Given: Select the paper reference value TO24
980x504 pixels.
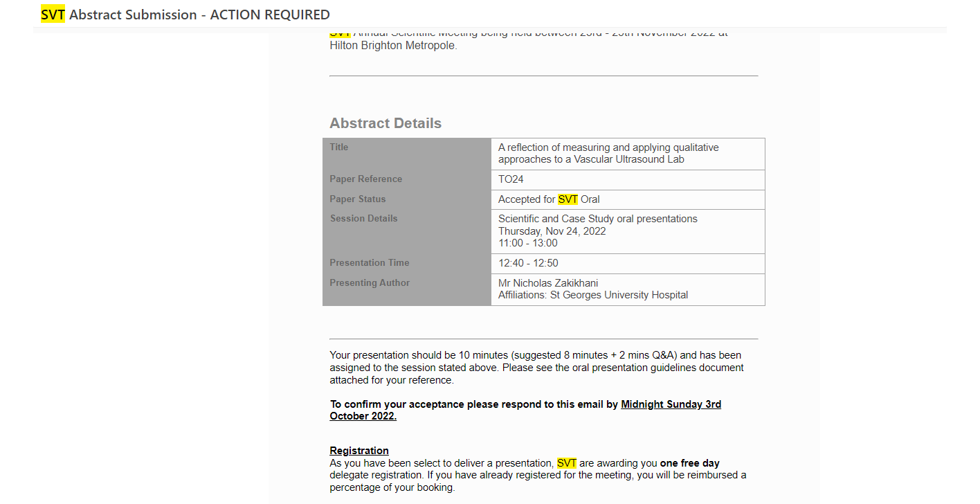Looking at the screenshot, I should pyautogui.click(x=511, y=179).
